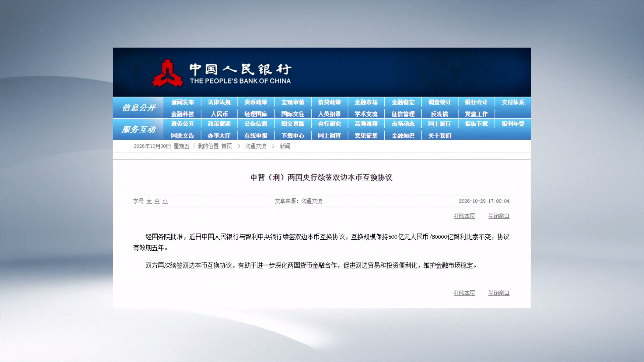644x362 pixels.
Task: Click bottom 关闭窗口 link
Action: coord(499,293)
